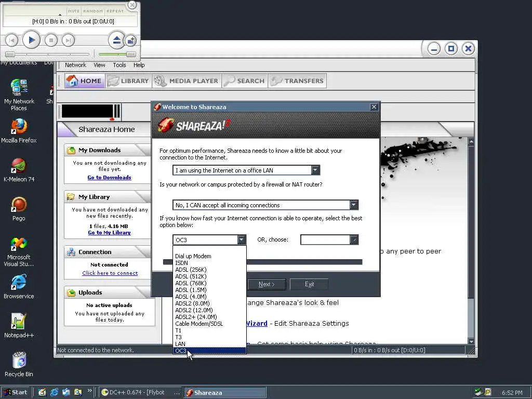
Task: Click the My Downloads panel icon
Action: (71, 150)
